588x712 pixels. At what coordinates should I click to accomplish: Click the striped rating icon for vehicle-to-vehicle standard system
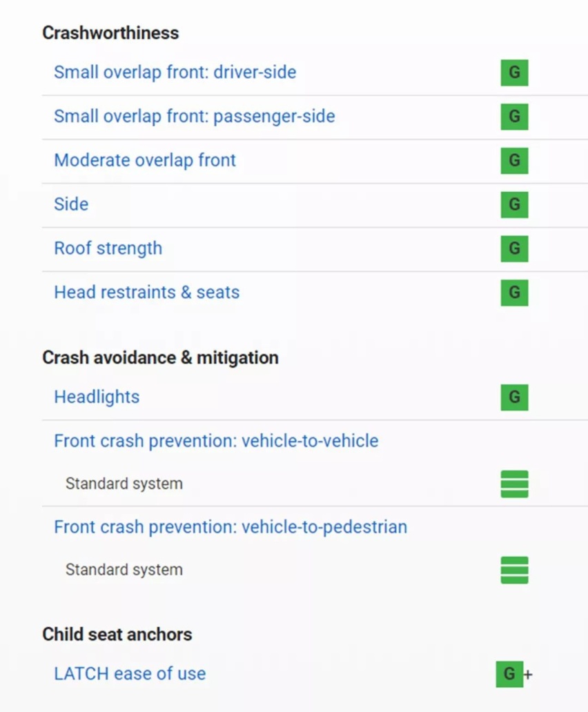tap(514, 484)
